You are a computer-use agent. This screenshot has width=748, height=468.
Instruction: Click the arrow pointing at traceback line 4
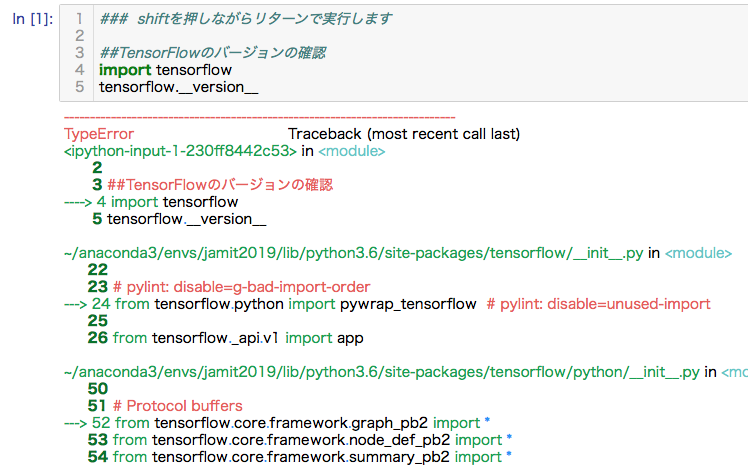(77, 202)
